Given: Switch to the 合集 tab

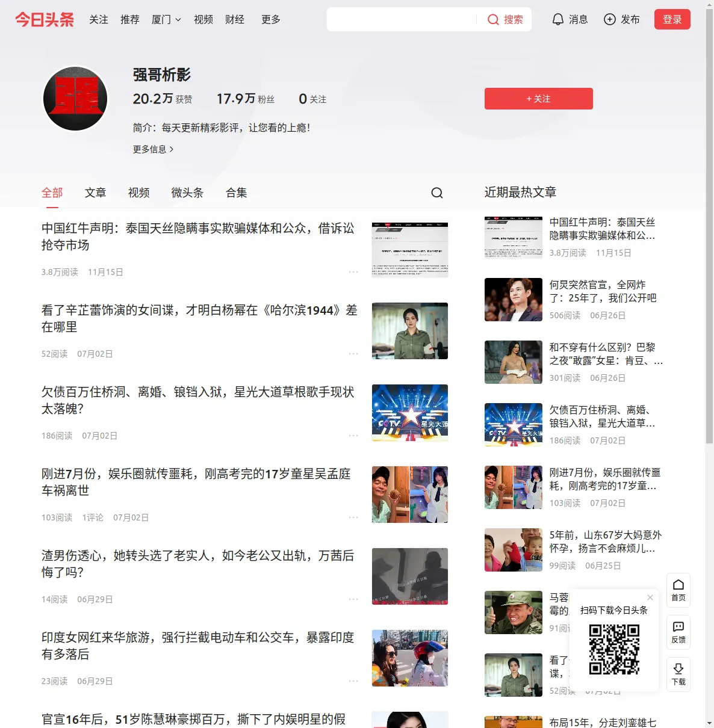Looking at the screenshot, I should coord(237,193).
